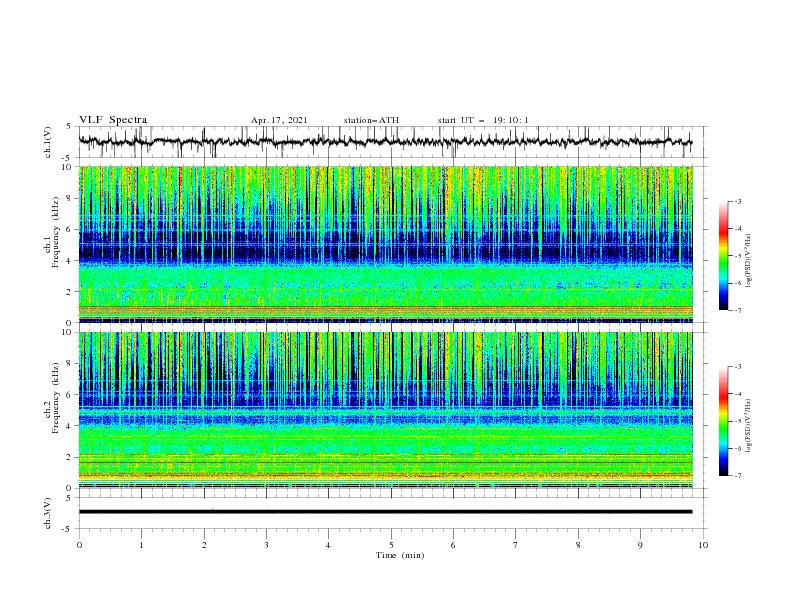This screenshot has height=612, width=792.
Task: Click the "3" tick on the time axis
Action: click(266, 545)
